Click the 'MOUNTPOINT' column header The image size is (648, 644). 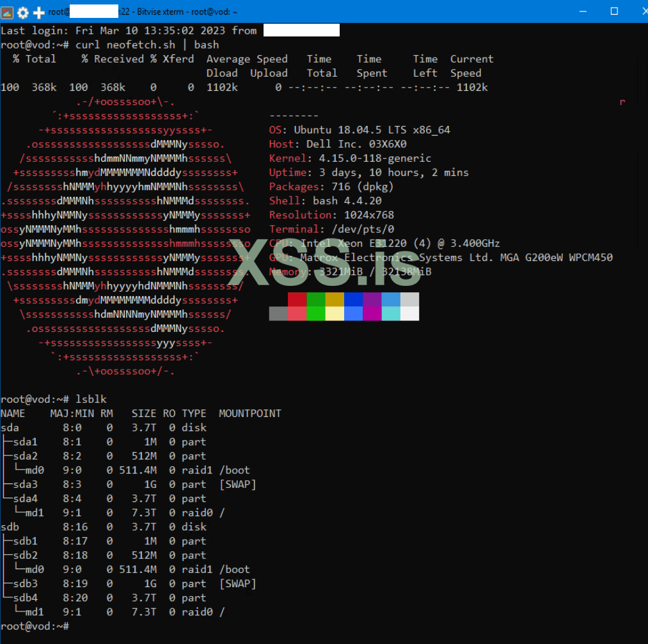point(250,414)
